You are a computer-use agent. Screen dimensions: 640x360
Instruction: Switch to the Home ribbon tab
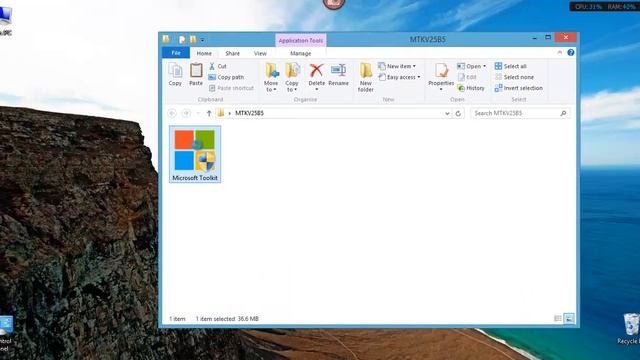(x=204, y=53)
